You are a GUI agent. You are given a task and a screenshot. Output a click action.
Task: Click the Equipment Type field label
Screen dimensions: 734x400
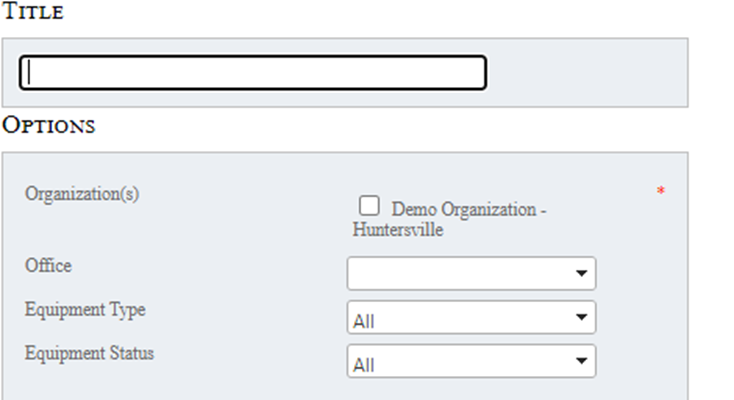[x=85, y=310]
